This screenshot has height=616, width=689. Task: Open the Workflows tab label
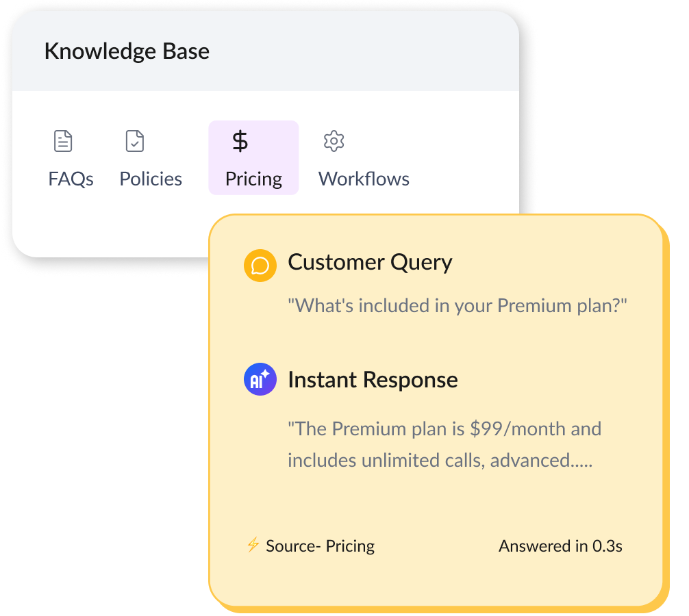364,179
